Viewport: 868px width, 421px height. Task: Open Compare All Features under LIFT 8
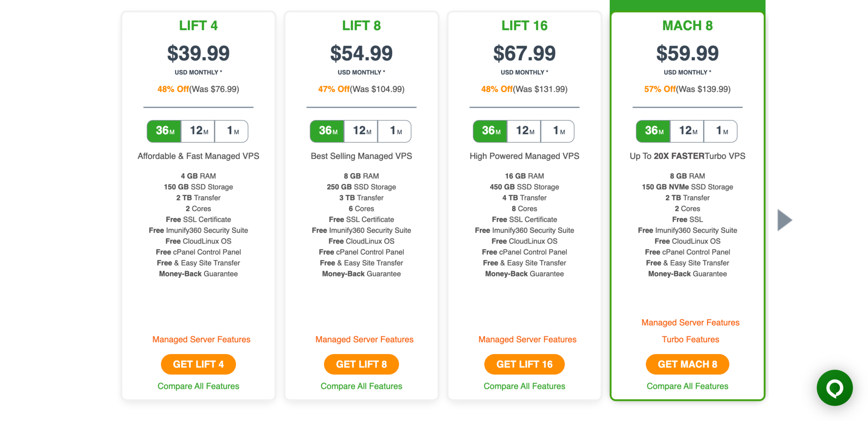(x=361, y=386)
